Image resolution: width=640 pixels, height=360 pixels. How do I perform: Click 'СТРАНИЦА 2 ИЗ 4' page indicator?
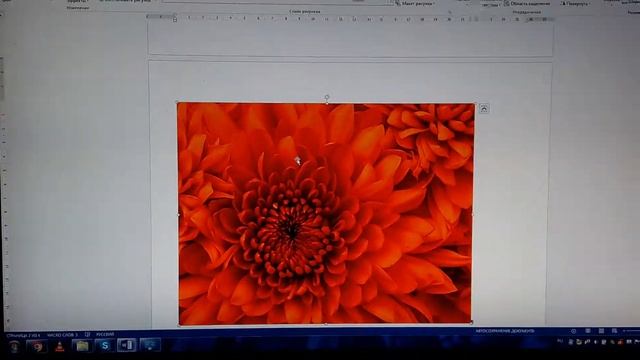coord(23,335)
